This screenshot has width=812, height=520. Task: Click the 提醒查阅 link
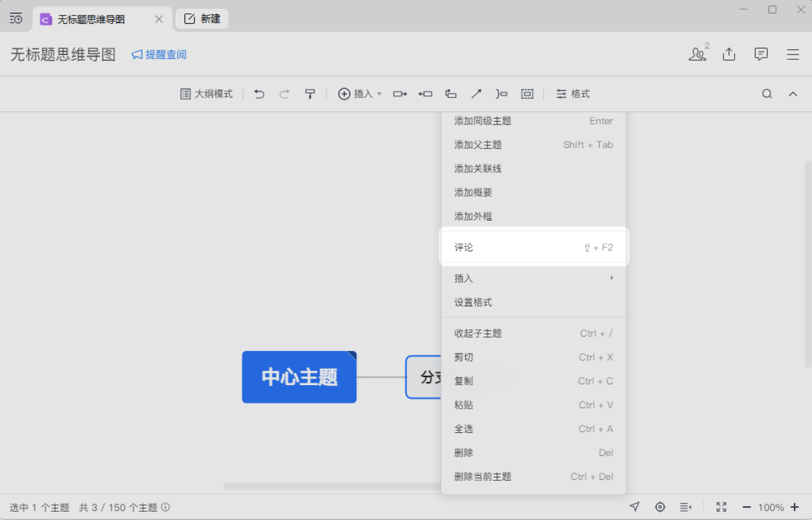(x=159, y=54)
